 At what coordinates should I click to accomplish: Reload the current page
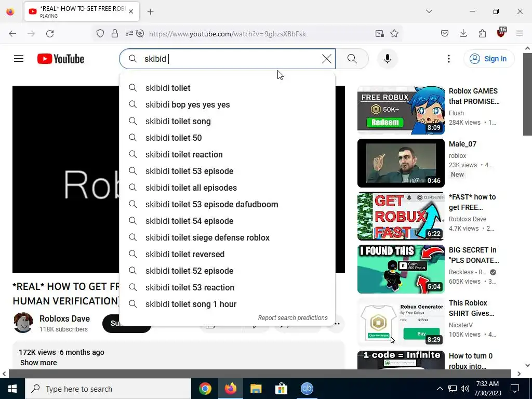click(50, 34)
